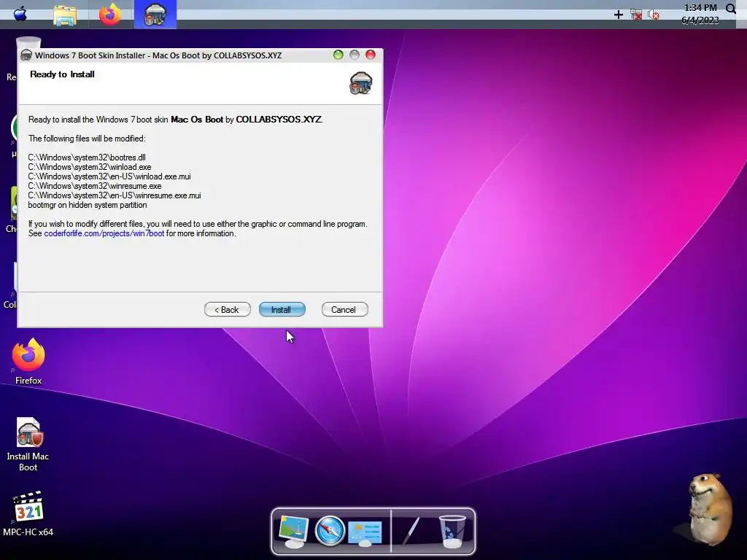Click the 'bootmgr on hidden system partition' line

click(88, 205)
